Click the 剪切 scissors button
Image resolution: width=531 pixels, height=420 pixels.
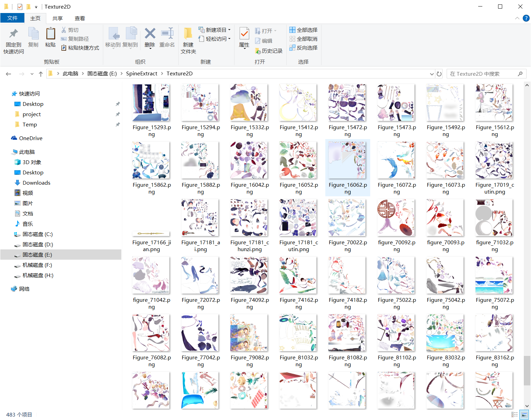(70, 30)
